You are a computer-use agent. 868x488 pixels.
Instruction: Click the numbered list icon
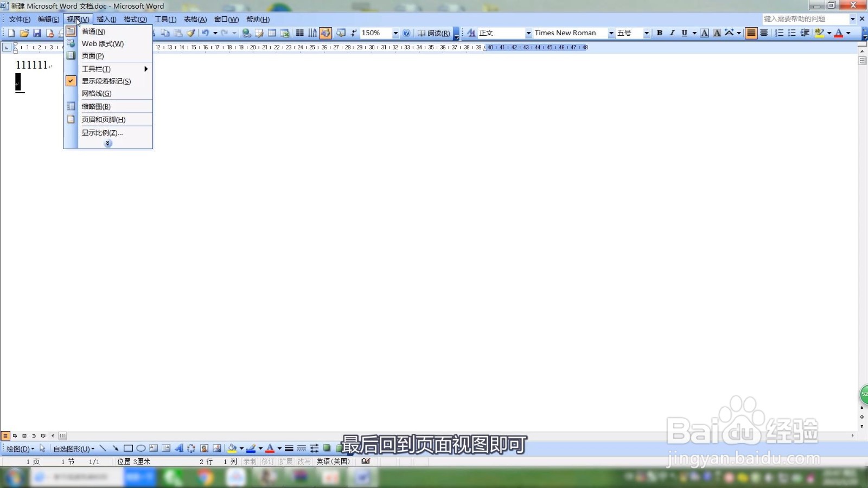click(x=779, y=33)
